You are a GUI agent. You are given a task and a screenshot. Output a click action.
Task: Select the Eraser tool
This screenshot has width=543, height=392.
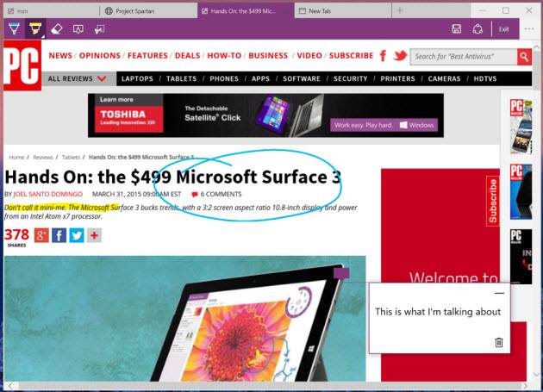pos(56,29)
